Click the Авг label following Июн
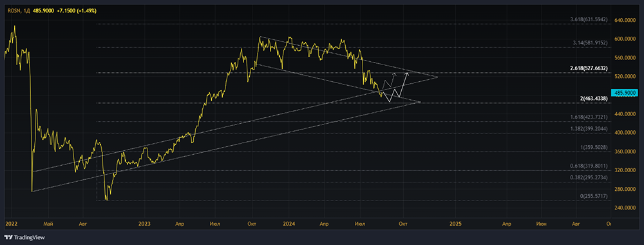 coord(577,224)
